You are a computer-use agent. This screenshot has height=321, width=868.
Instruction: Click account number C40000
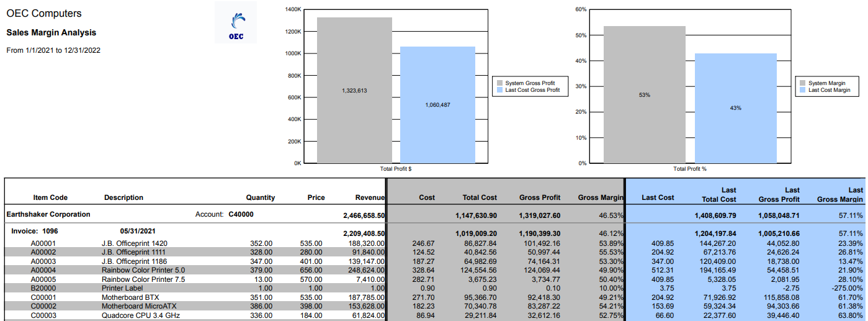click(241, 214)
